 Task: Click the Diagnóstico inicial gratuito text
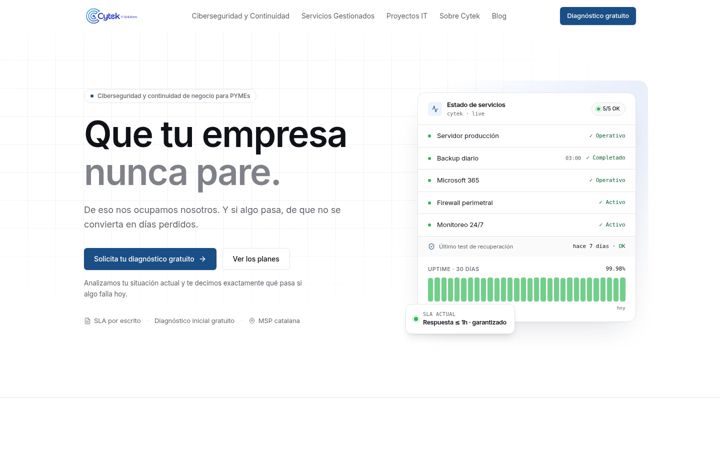pyautogui.click(x=194, y=321)
